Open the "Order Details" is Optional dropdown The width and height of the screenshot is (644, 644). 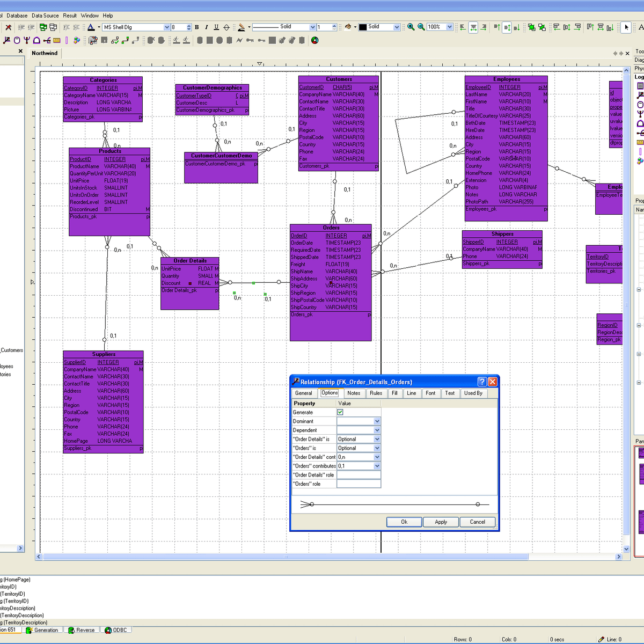377,439
